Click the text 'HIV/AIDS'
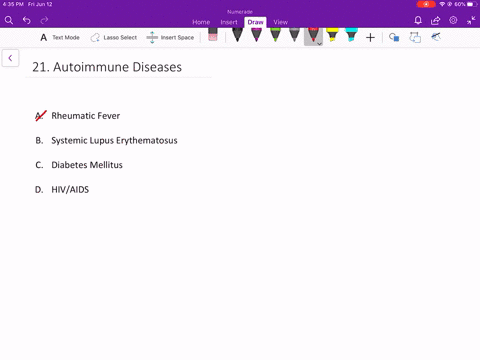480x360 pixels. pyautogui.click(x=70, y=190)
